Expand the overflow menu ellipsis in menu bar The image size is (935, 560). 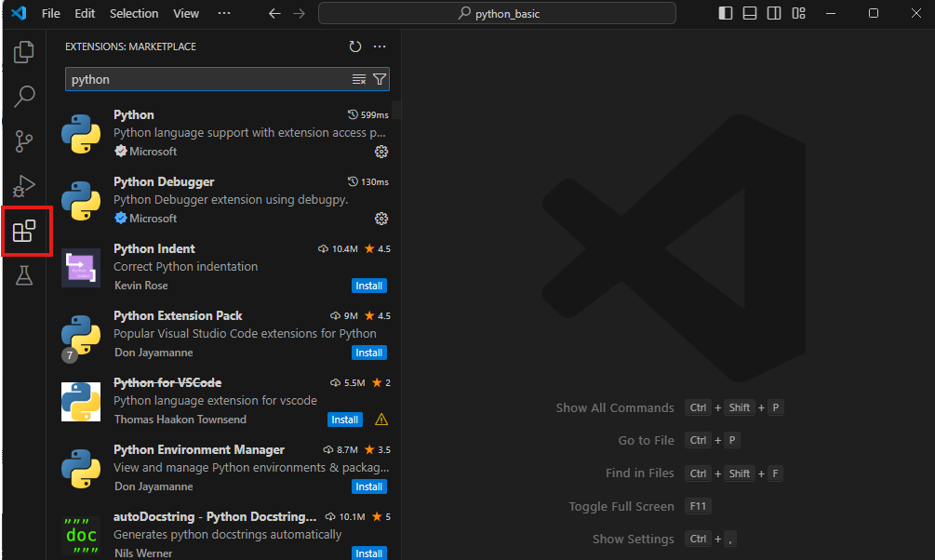224,13
